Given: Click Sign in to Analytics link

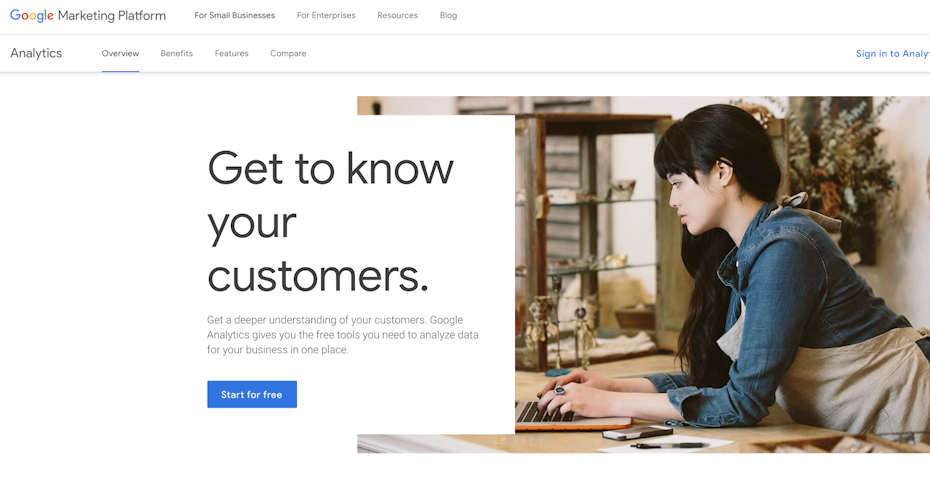Looking at the screenshot, I should click(893, 54).
